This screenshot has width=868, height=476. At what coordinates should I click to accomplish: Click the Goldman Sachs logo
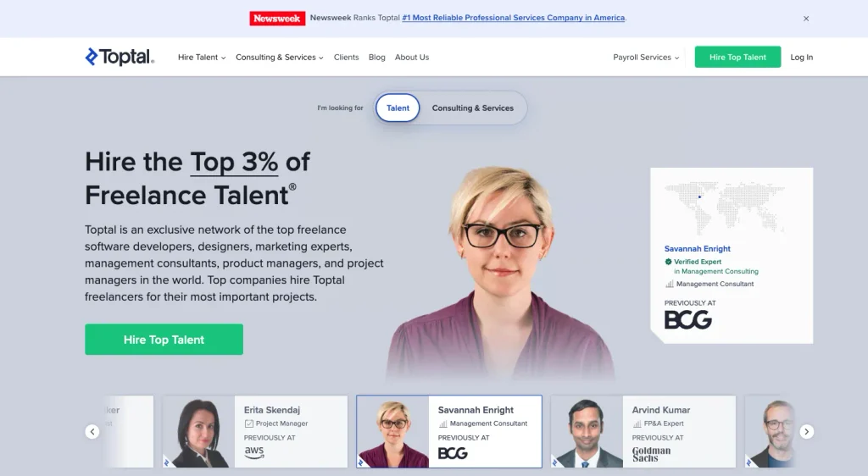tap(651, 454)
